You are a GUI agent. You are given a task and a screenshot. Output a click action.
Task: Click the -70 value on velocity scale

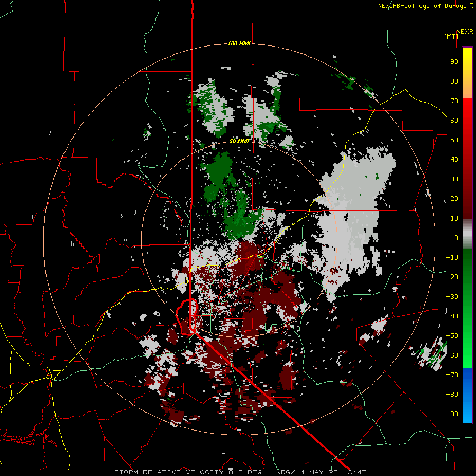coord(452,374)
